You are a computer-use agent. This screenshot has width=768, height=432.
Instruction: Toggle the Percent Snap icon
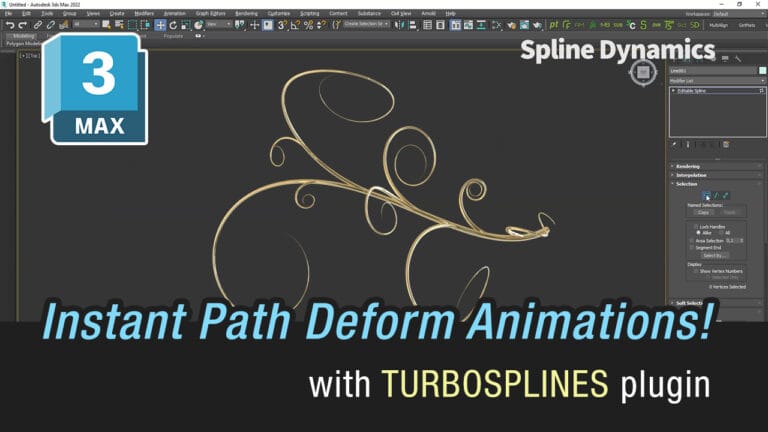pyautogui.click(x=309, y=25)
